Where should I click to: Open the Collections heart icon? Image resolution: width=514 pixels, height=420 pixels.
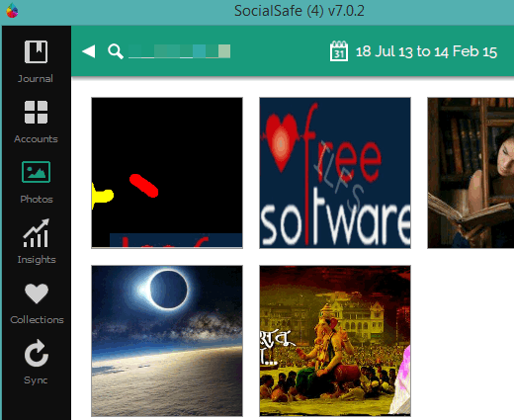37,294
